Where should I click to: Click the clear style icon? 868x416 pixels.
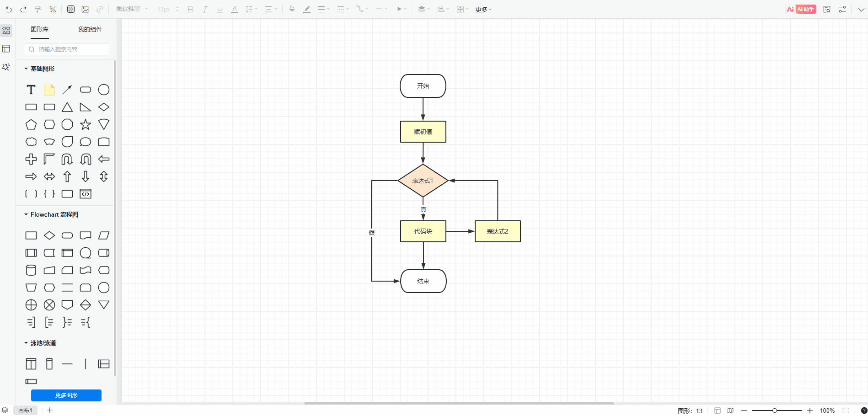(53, 9)
